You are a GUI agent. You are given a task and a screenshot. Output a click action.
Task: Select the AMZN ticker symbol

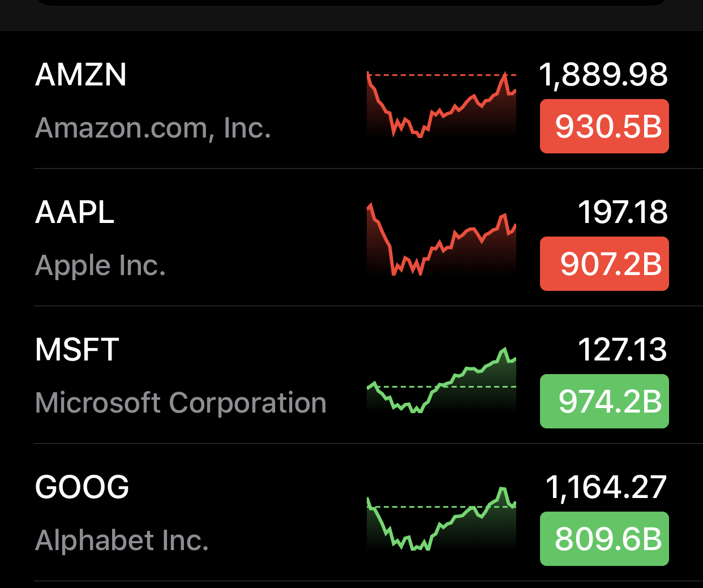tap(81, 75)
